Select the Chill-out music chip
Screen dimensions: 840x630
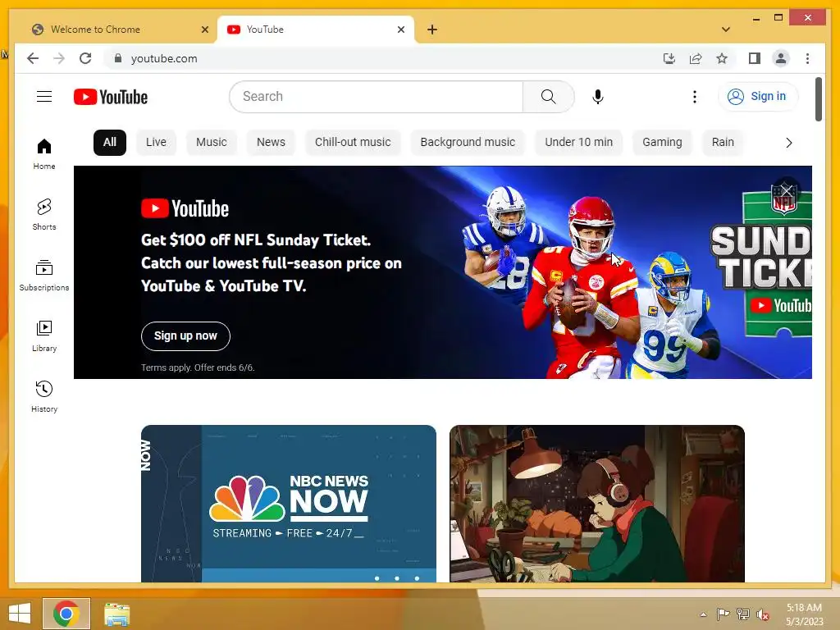click(353, 143)
